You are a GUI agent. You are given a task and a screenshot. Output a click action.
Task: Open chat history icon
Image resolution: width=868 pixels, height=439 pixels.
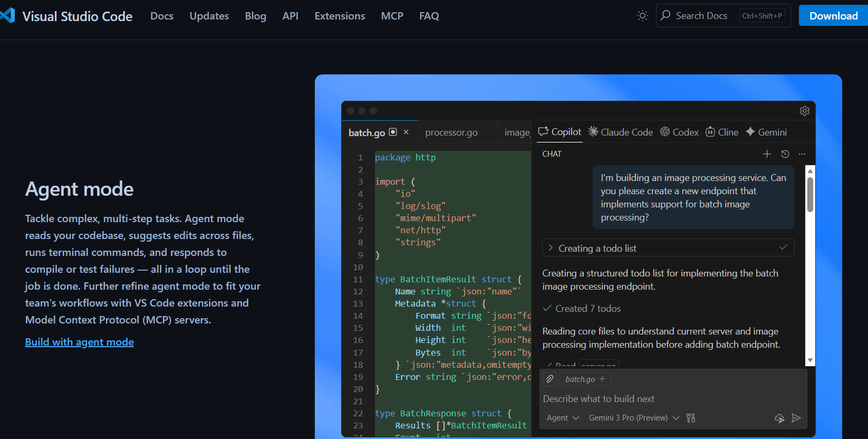(785, 154)
